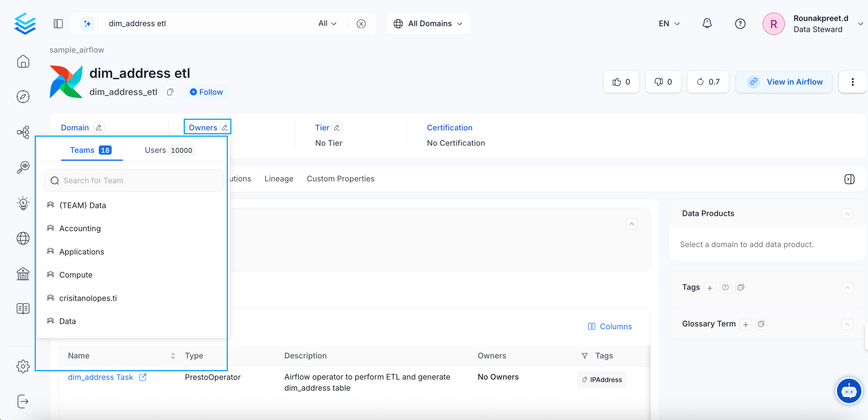Image resolution: width=868 pixels, height=420 pixels.
Task: Open the Observability sidebar icon
Action: [x=23, y=168]
